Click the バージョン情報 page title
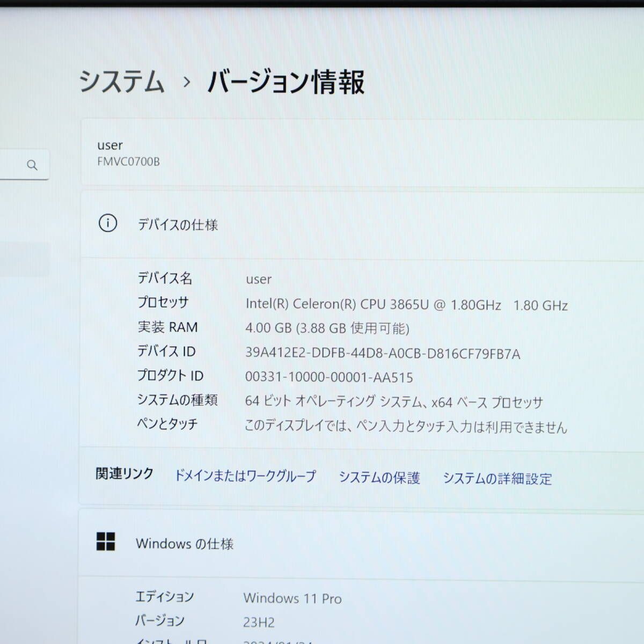 (x=286, y=82)
